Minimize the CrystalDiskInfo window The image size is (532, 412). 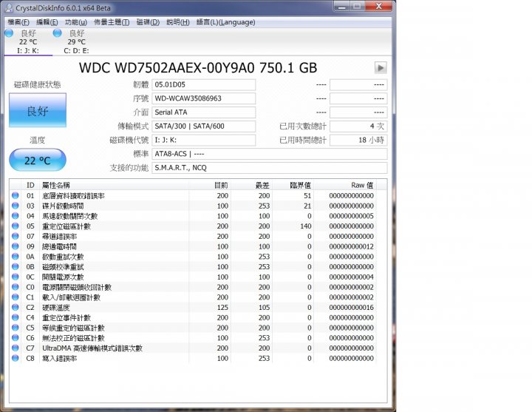click(x=342, y=6)
